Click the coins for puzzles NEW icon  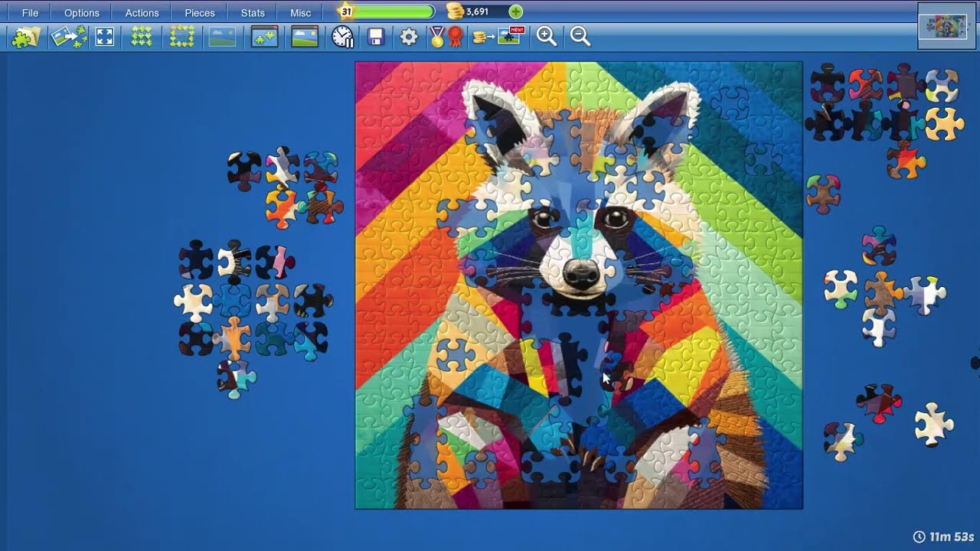pyautogui.click(x=498, y=36)
